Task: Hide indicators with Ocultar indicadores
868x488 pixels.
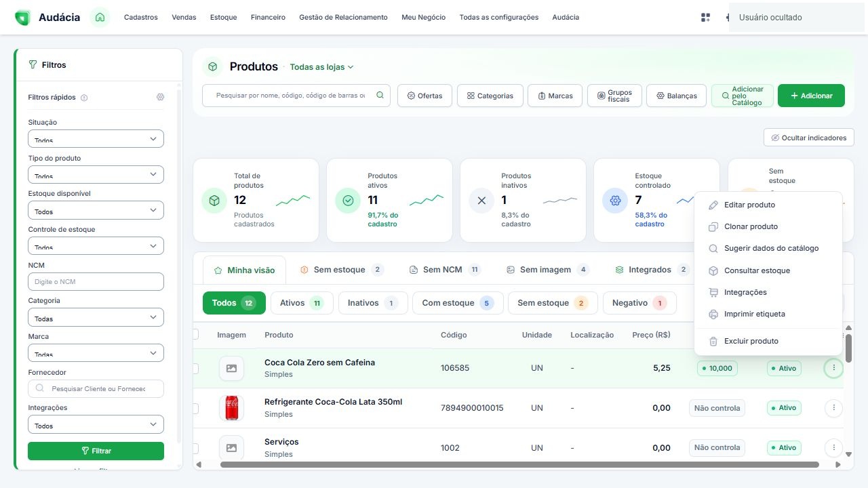Action: (x=808, y=138)
